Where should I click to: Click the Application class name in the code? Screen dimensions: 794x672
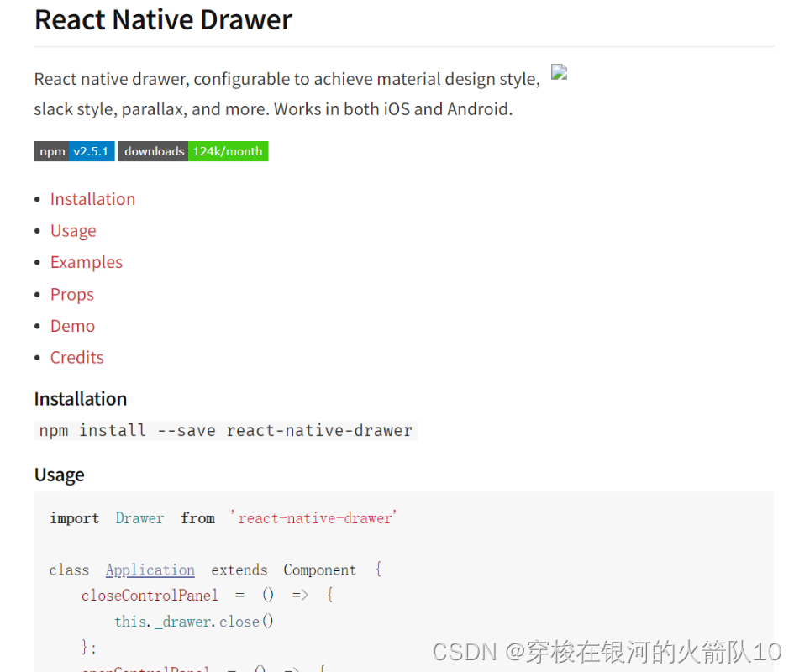coord(150,570)
